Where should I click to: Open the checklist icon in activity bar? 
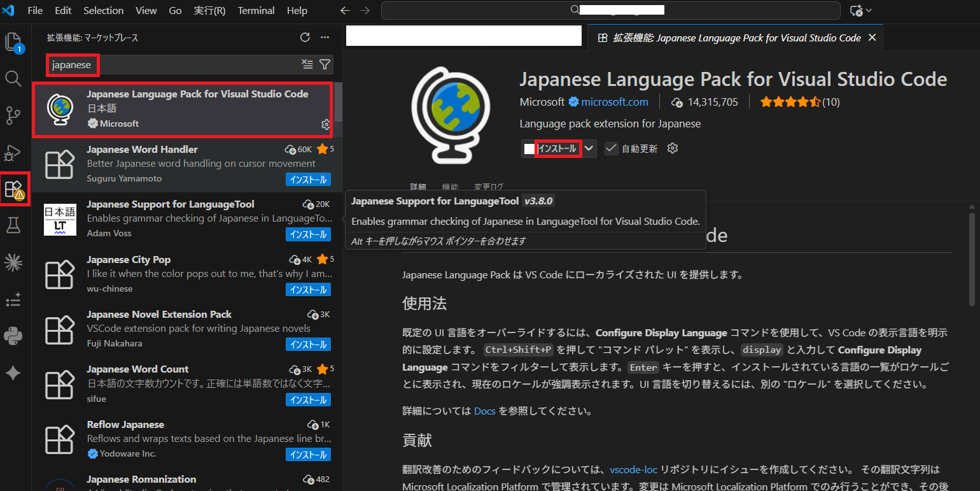[x=13, y=299]
